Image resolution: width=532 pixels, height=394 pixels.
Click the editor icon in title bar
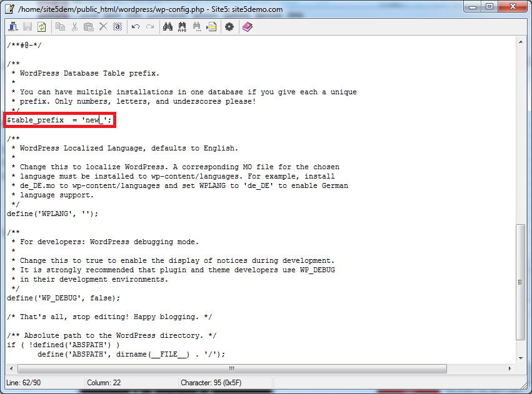(x=9, y=9)
